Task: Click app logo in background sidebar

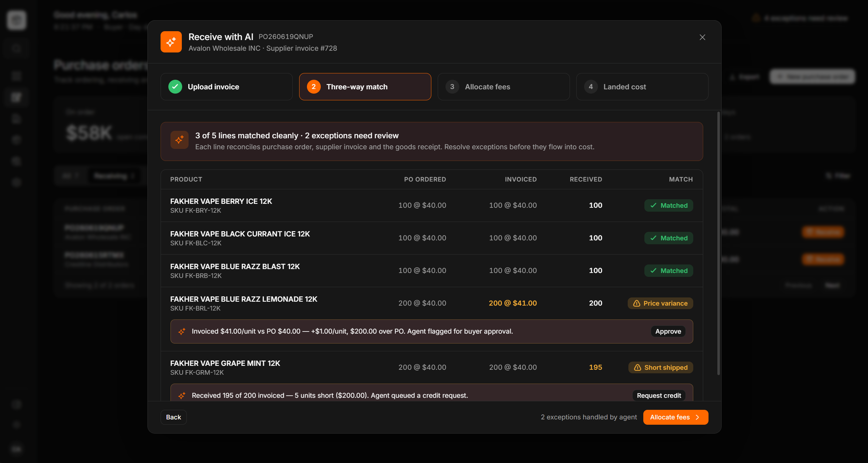Action: [x=16, y=20]
